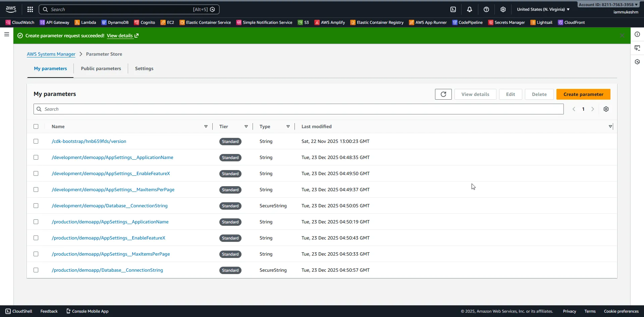644x317 pixels.
Task: Select the /production/demoapp/Database__ConnectionString checkbox
Action: [x=36, y=270]
